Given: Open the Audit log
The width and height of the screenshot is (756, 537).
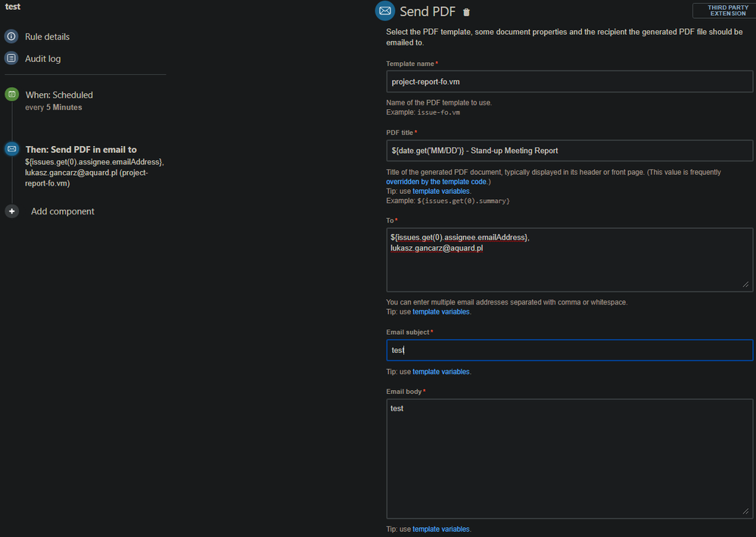Looking at the screenshot, I should pos(43,58).
